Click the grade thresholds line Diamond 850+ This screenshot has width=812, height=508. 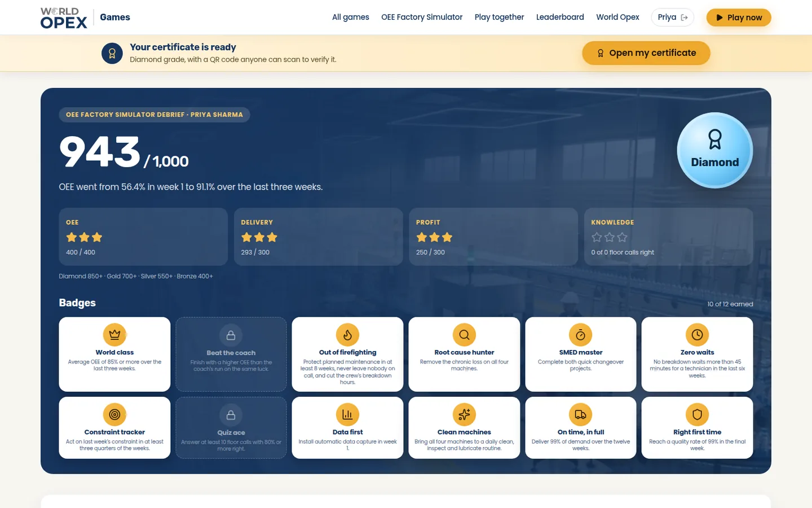136,276
